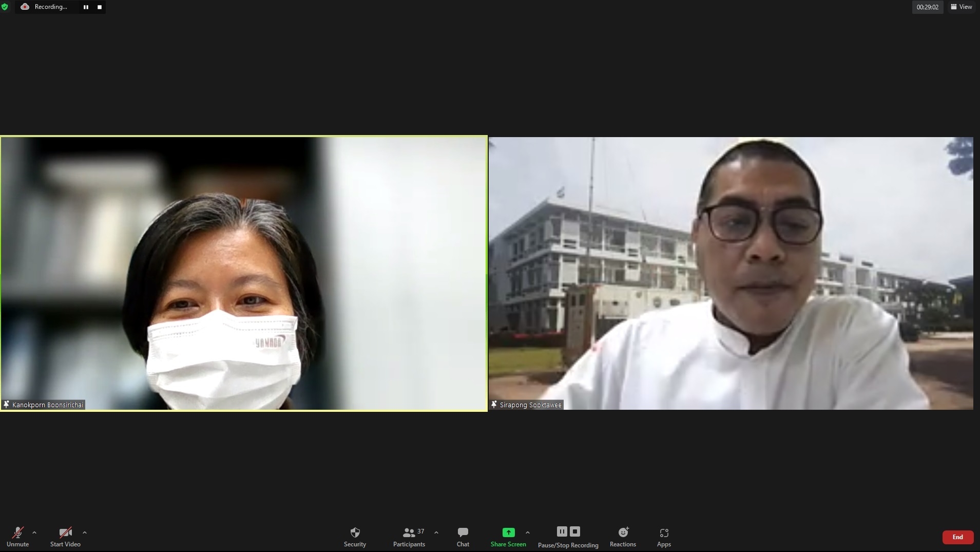
Task: Unmute the microphone
Action: pos(17,537)
